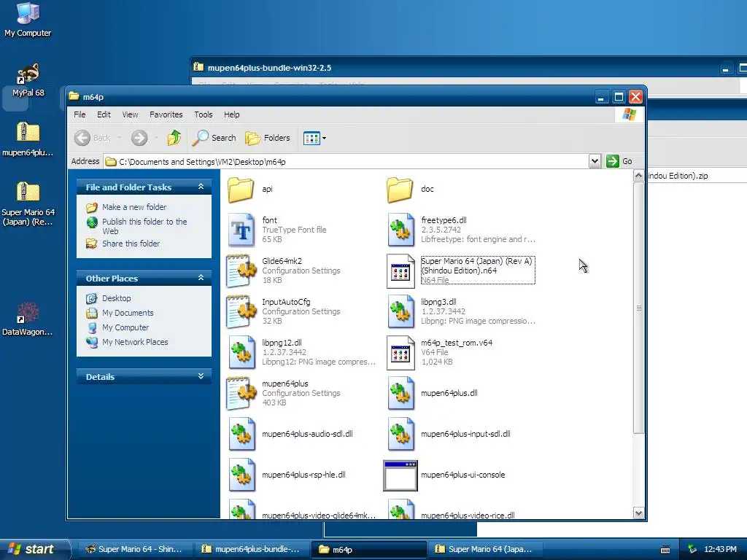747x560 pixels.
Task: Go to My Documents in Other Places
Action: (x=128, y=314)
